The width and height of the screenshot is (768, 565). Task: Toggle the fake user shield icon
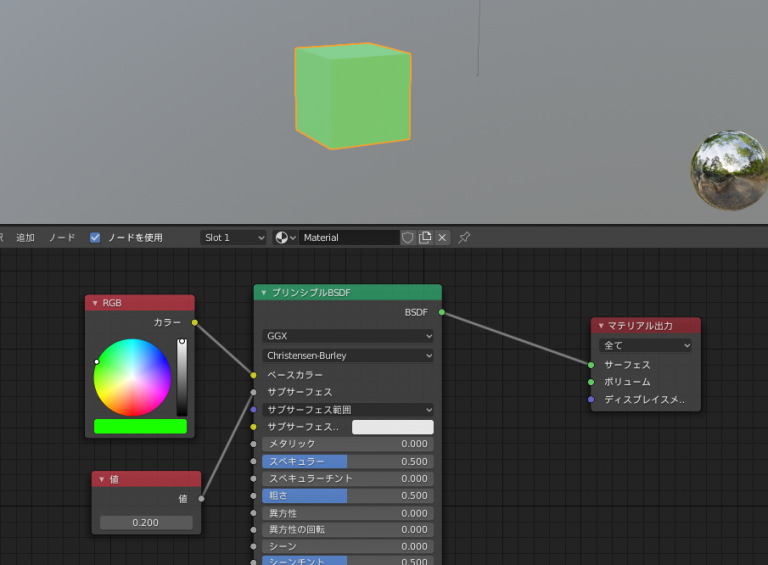(408, 238)
